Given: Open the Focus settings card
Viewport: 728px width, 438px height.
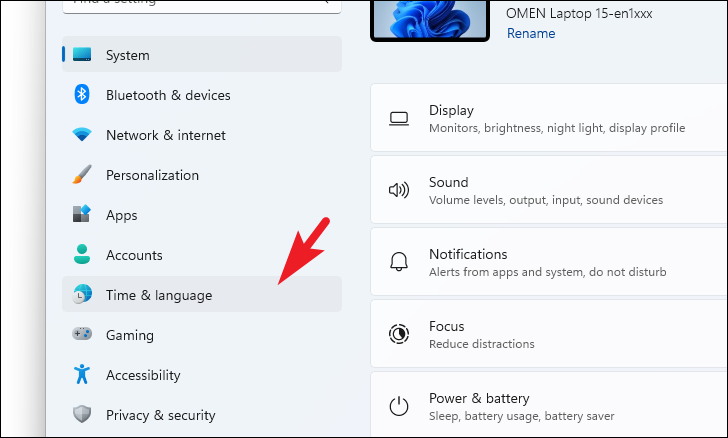Looking at the screenshot, I should click(549, 334).
